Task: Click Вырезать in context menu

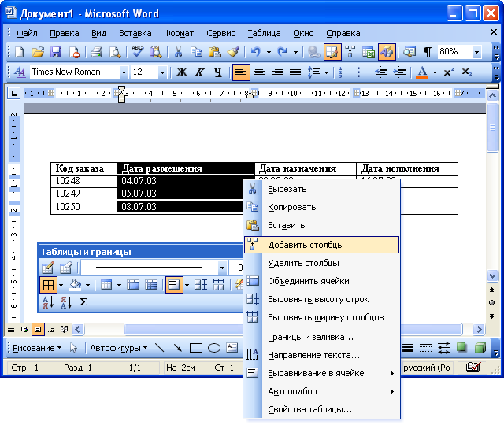Action: click(x=321, y=189)
